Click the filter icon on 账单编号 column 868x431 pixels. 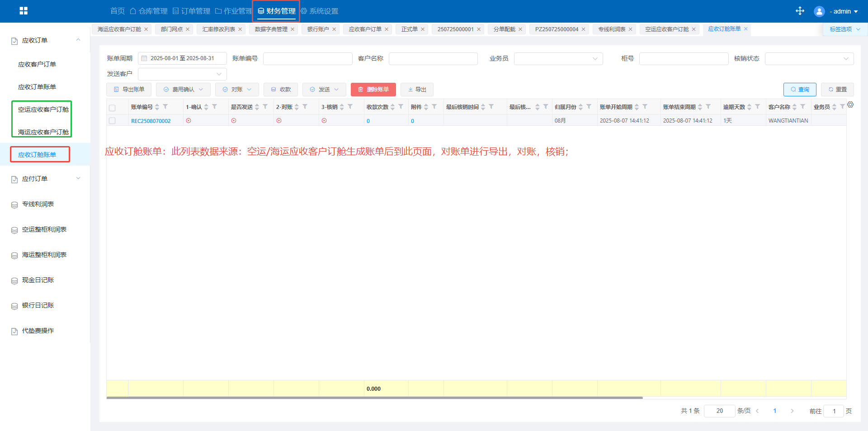pos(165,107)
